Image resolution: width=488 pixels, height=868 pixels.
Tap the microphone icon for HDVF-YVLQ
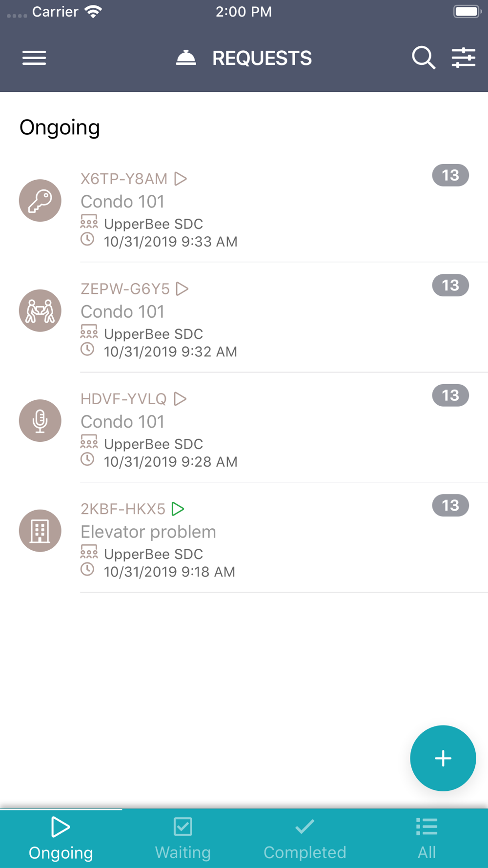point(40,421)
